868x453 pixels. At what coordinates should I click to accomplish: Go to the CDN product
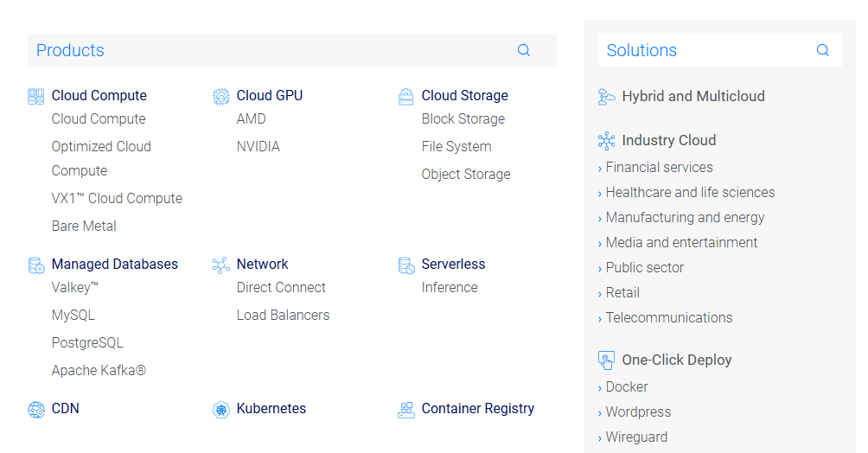coord(66,409)
